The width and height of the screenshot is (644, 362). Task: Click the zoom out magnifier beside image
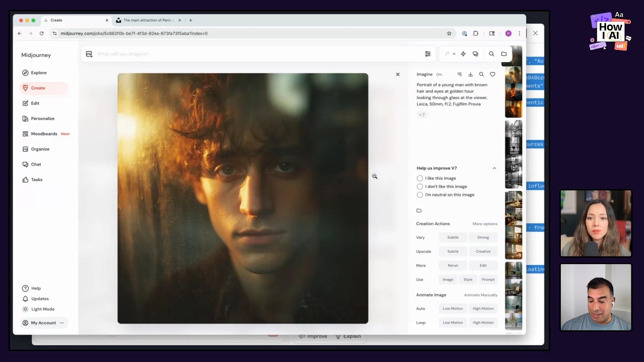pyautogui.click(x=375, y=176)
